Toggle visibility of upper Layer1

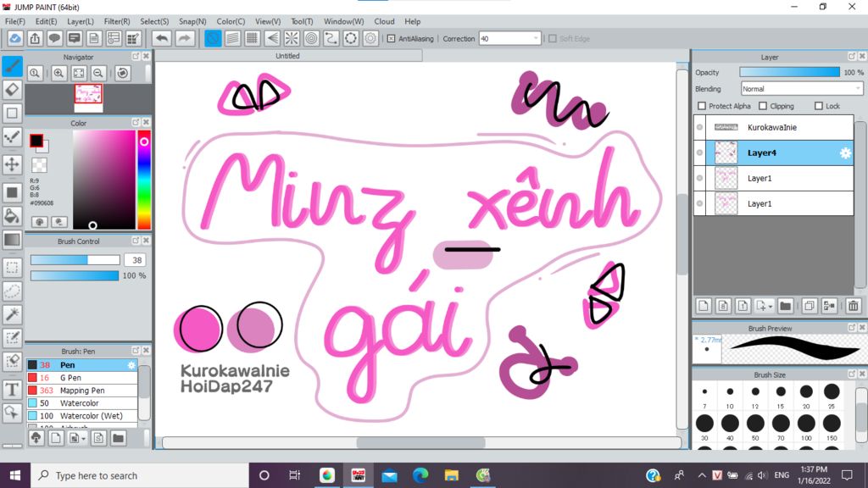699,178
